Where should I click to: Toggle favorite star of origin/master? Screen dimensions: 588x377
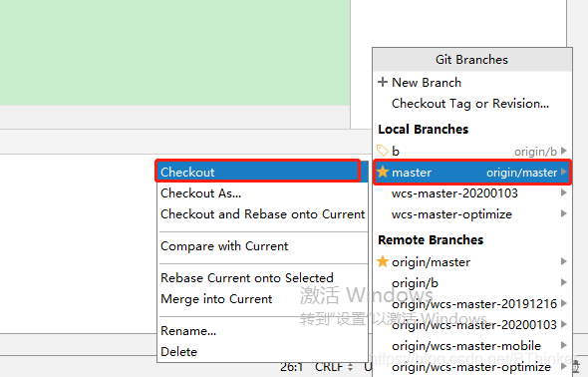tap(383, 261)
